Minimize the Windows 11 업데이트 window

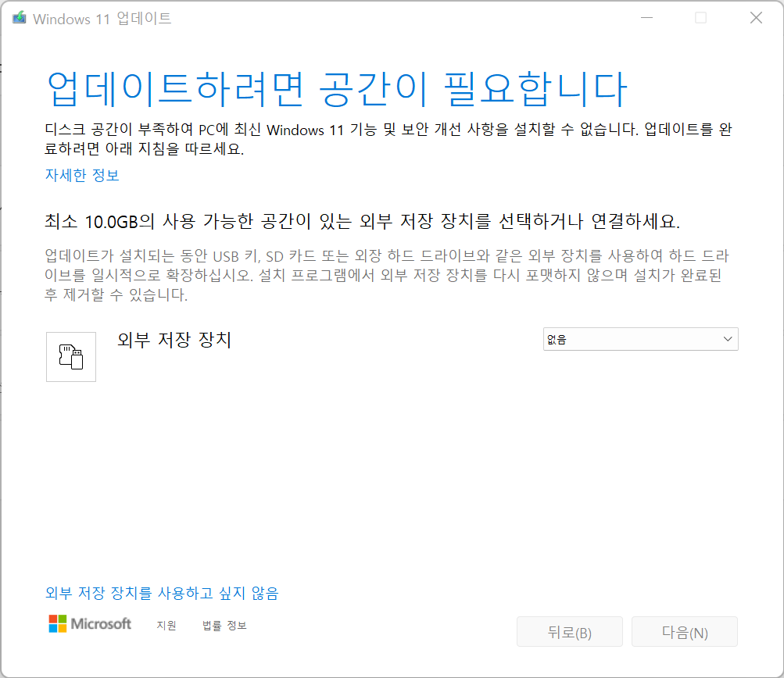[647, 18]
